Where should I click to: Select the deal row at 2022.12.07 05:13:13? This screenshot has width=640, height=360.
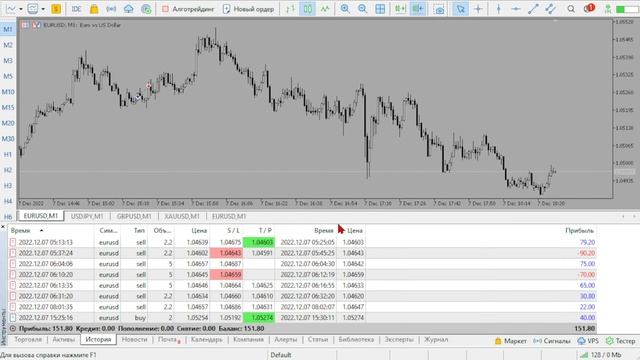(302, 242)
